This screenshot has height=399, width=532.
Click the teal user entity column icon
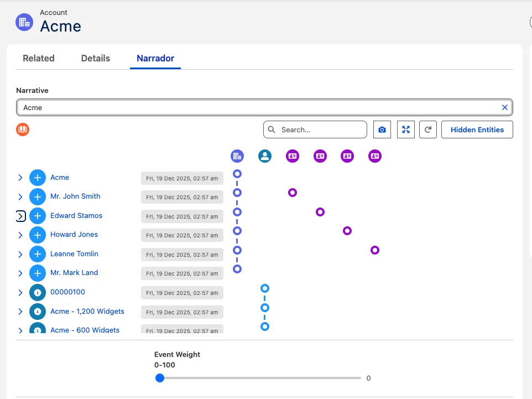(x=265, y=156)
